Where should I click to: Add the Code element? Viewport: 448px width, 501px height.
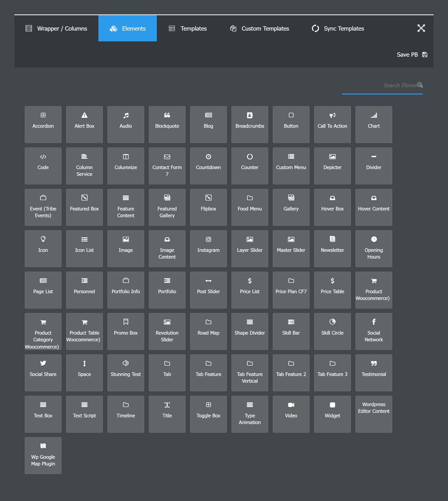(43, 166)
